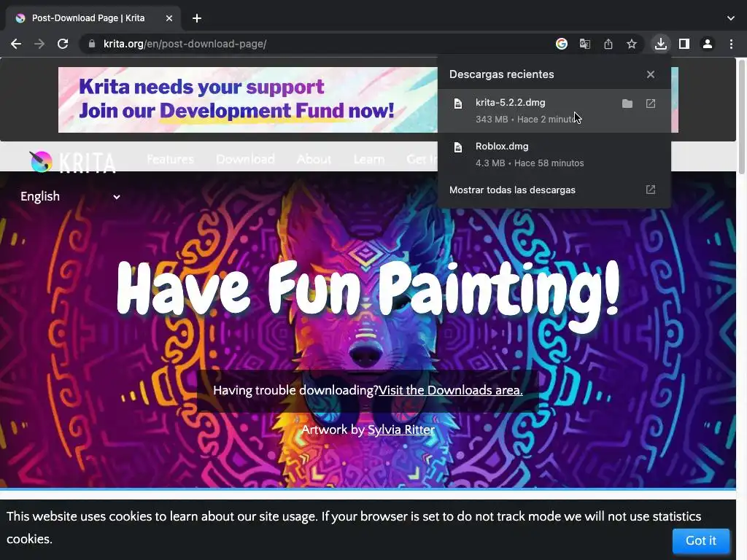Open the Download menu item
Screen dimensions: 747x560
point(245,159)
